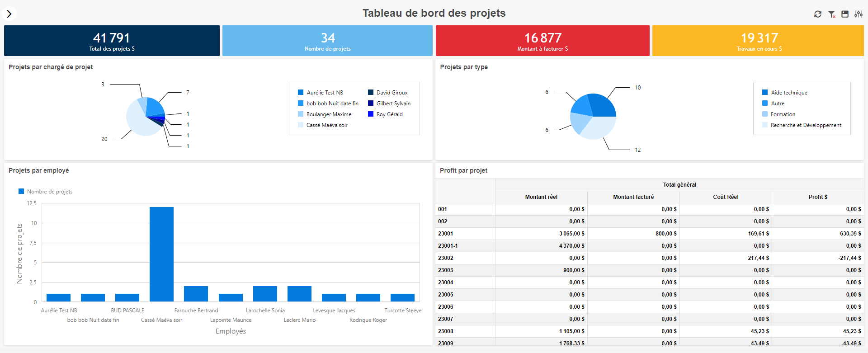Click the tall Cassé Maéva soir bar
The height and width of the screenshot is (353, 868).
pos(161,254)
